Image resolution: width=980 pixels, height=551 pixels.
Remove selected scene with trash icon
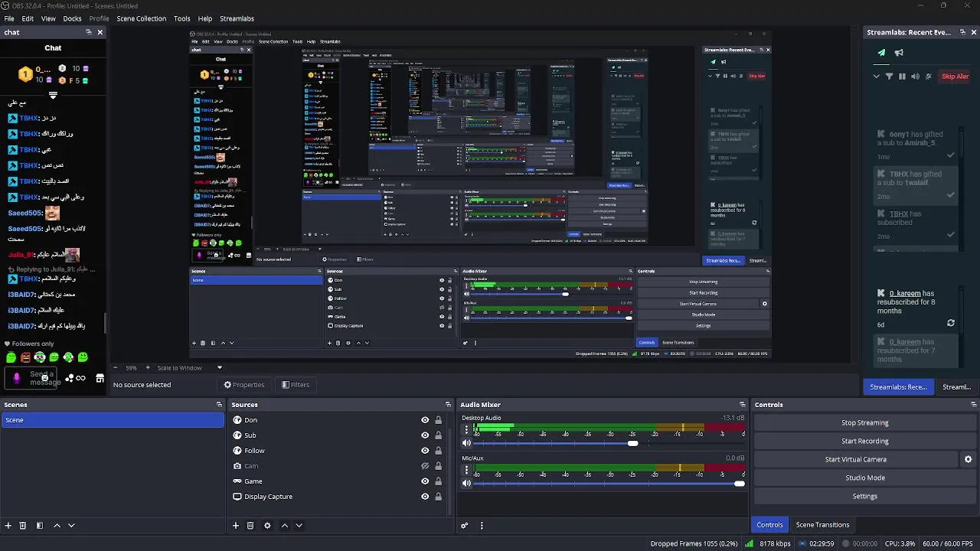click(x=23, y=526)
